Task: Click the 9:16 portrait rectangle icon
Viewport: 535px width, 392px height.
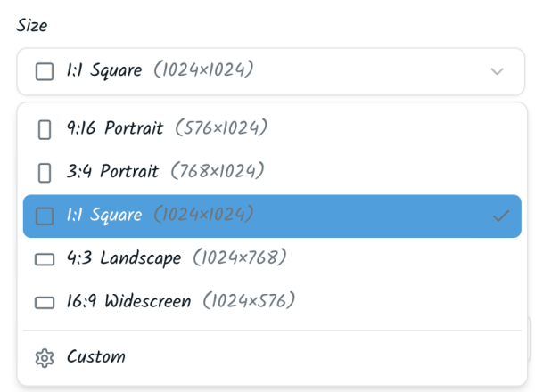Action: [x=44, y=129]
